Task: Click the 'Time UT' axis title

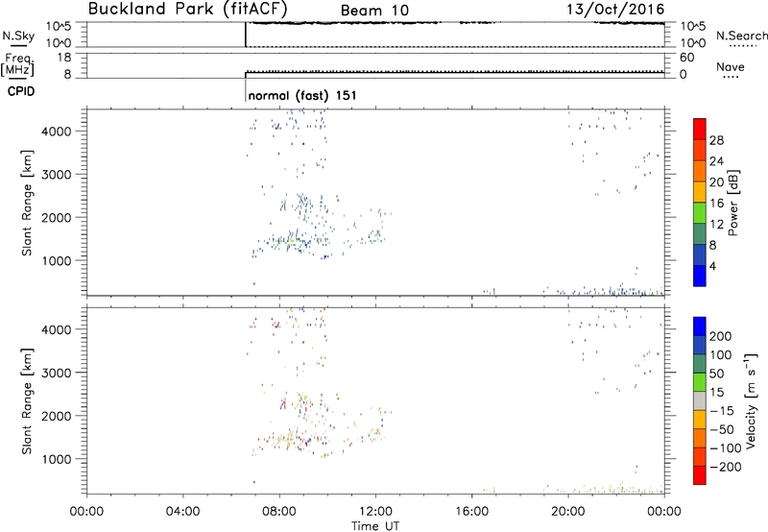Action: click(375, 526)
